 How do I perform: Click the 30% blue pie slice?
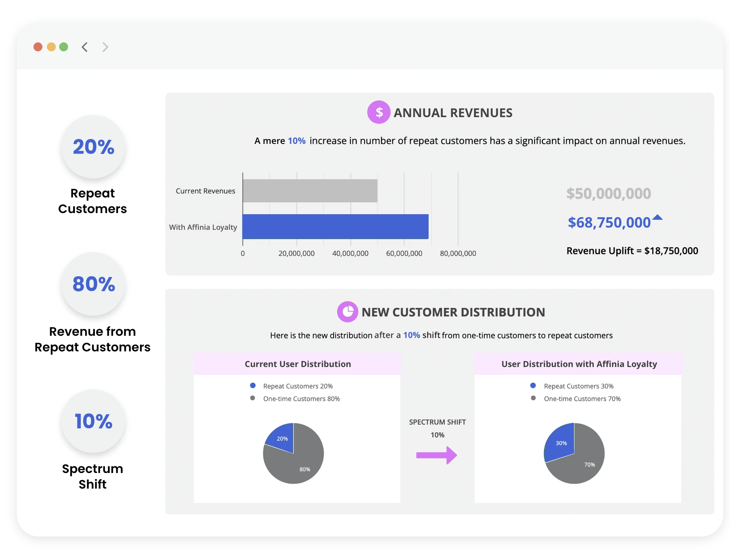pos(560,443)
